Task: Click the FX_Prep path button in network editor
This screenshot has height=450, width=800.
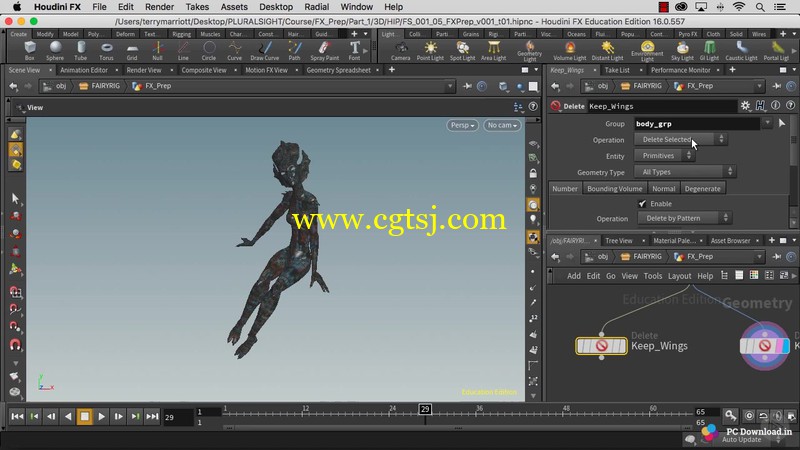Action: (694, 257)
